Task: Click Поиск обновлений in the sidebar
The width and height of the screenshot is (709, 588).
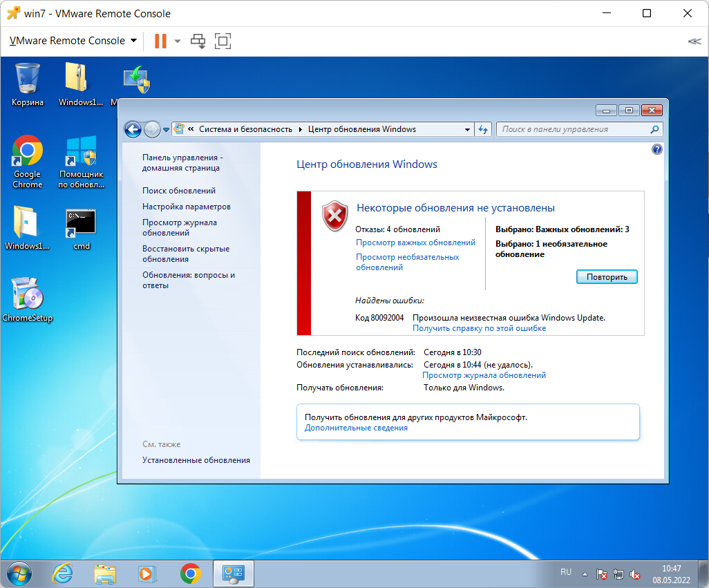Action: pos(178,191)
